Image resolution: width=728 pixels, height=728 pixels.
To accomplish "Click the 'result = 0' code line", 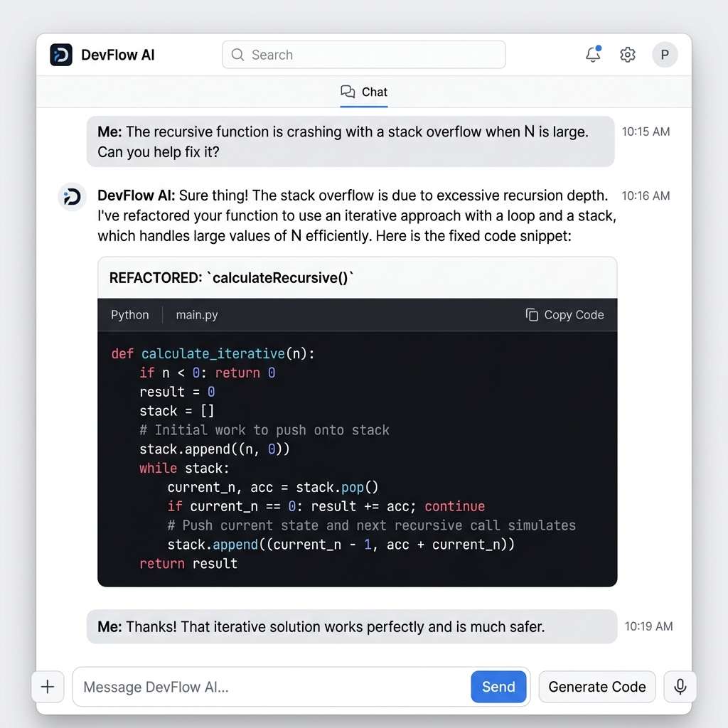I will [177, 392].
